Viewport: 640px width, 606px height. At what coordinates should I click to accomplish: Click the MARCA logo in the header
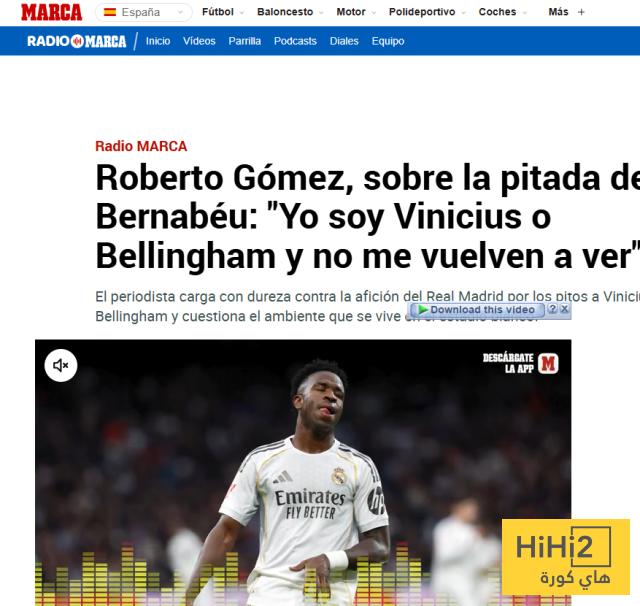point(51,12)
